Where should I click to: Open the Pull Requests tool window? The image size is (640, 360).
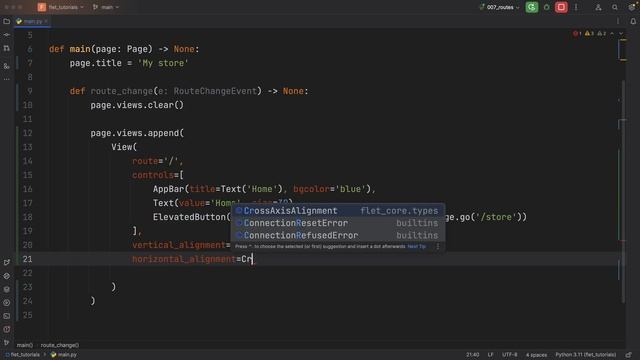pyautogui.click(x=7, y=49)
